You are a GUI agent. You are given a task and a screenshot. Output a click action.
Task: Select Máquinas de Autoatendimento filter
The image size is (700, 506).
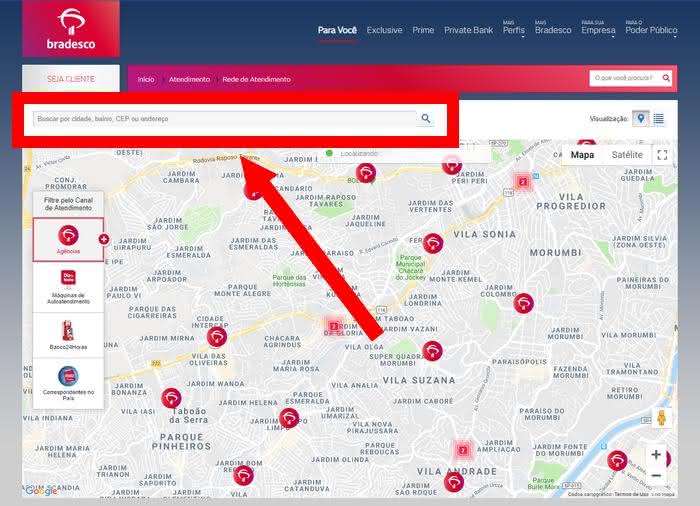pos(68,287)
